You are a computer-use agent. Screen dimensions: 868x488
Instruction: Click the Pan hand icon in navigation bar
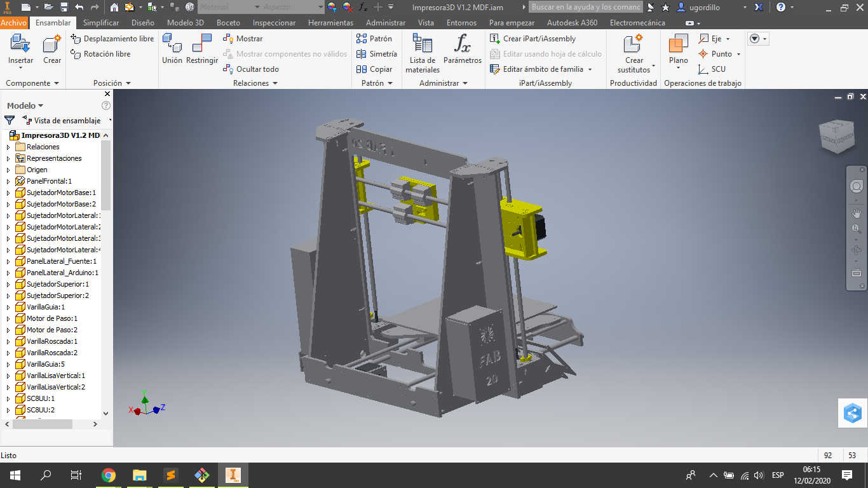(856, 213)
